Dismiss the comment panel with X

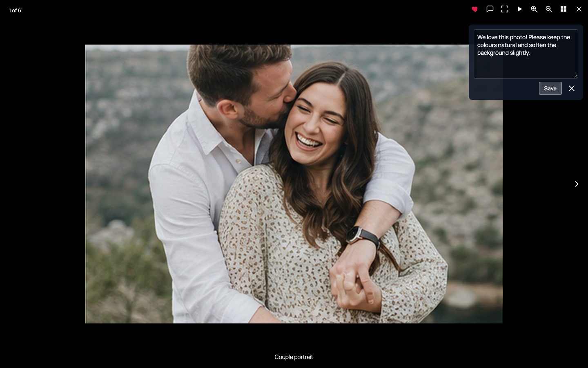click(572, 88)
